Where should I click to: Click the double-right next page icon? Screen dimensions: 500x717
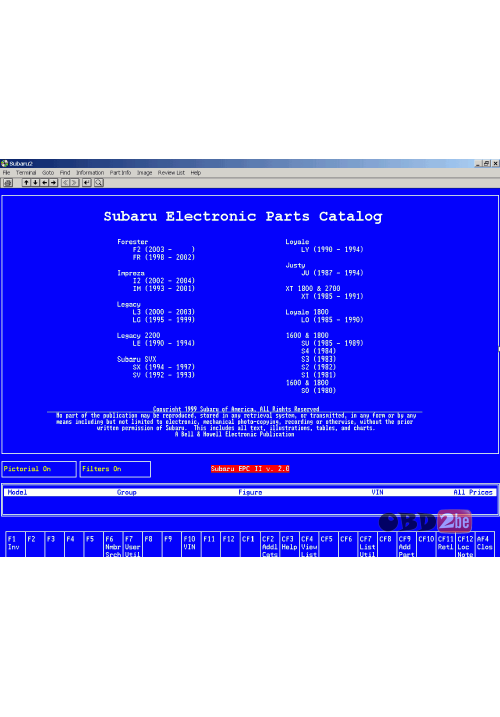pos(75,183)
